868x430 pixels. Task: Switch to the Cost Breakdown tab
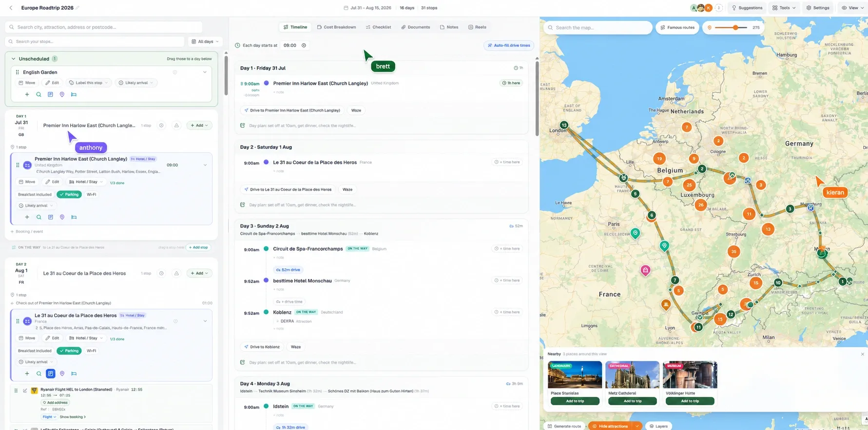(x=336, y=27)
